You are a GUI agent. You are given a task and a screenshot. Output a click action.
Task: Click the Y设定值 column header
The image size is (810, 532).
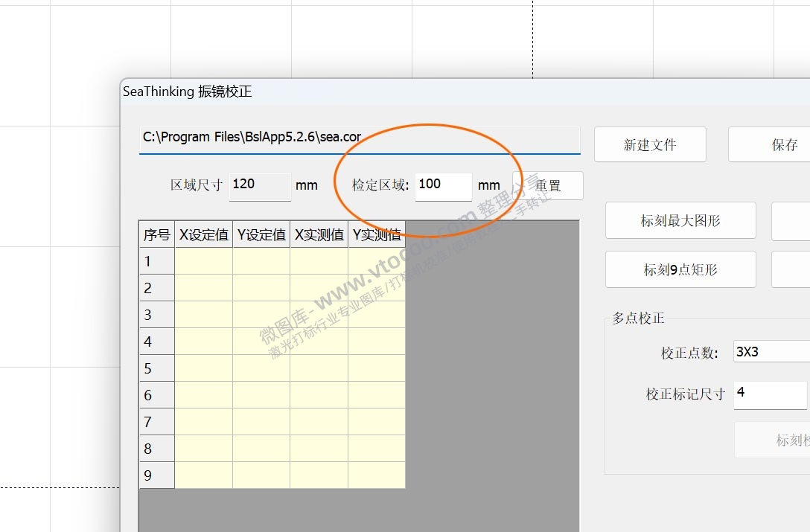click(x=261, y=234)
